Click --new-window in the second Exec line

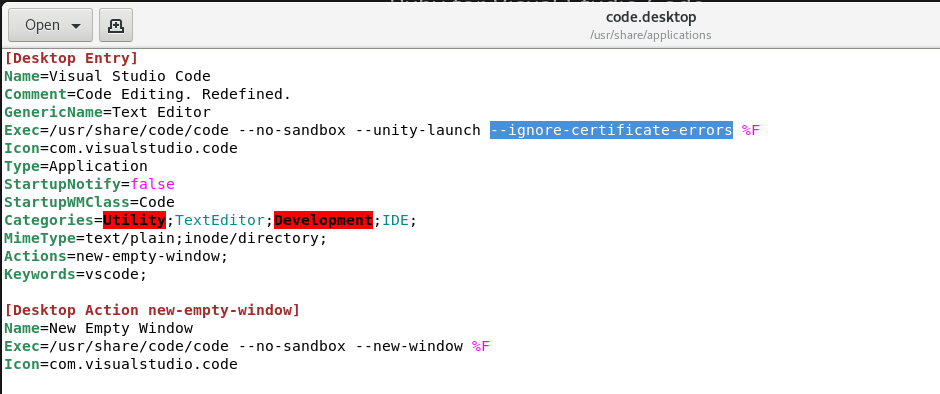click(409, 346)
